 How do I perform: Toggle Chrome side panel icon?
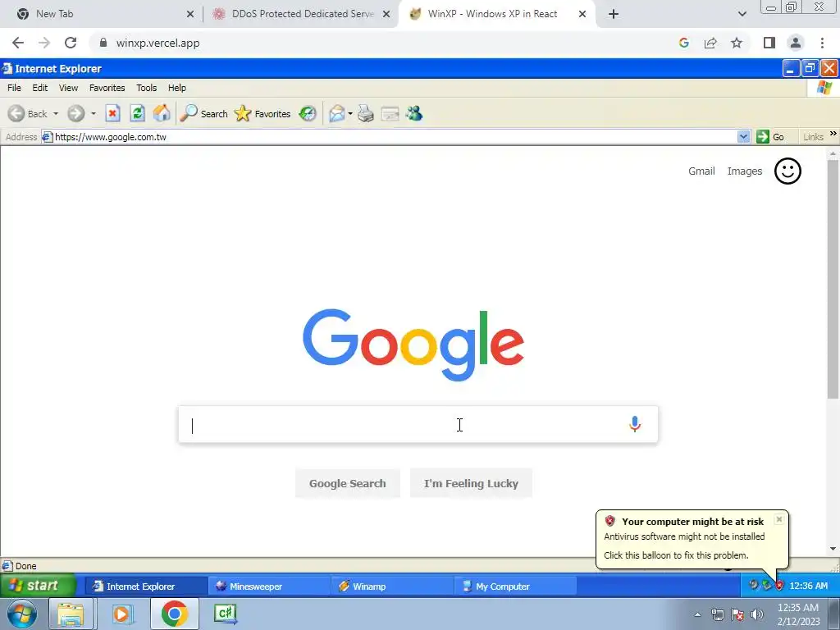click(769, 43)
